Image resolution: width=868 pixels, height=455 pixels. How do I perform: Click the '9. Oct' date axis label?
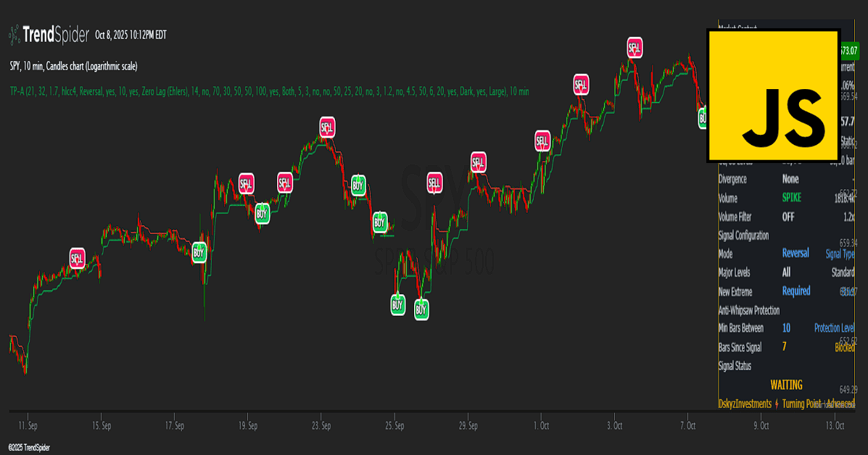761,426
